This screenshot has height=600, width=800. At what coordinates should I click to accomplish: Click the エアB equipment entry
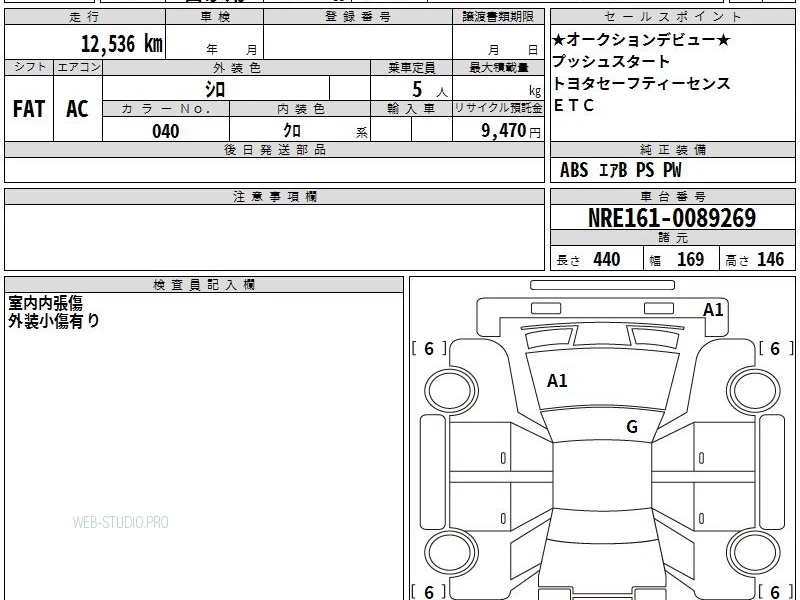pos(613,170)
